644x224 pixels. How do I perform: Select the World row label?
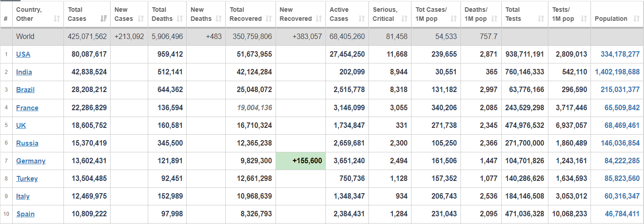click(x=25, y=37)
